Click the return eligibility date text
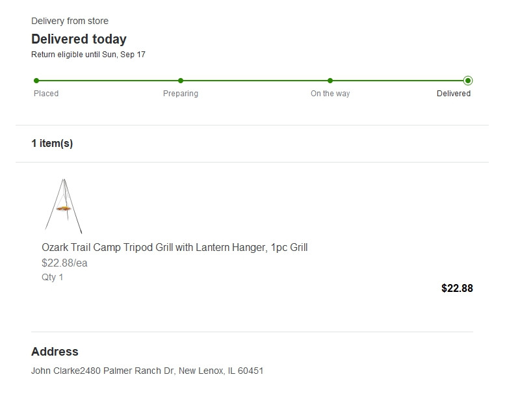Screen dimensions: 520x420 88,55
